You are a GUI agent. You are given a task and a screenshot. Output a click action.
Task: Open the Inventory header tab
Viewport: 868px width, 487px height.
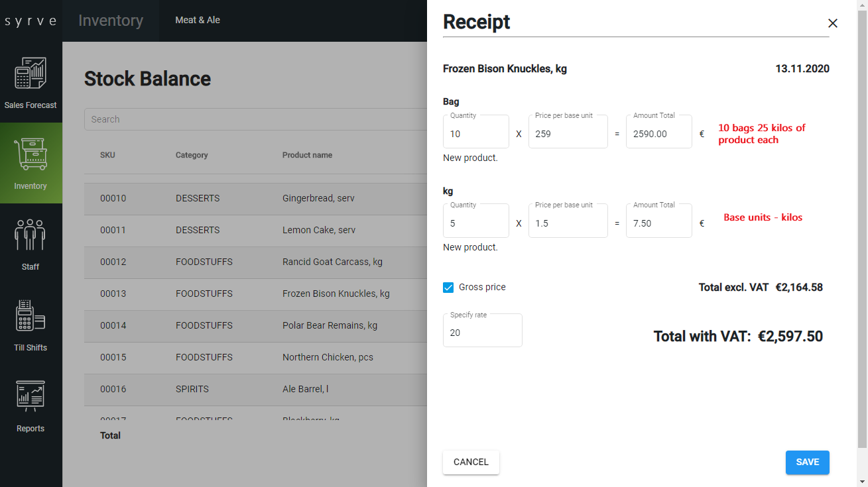click(111, 21)
